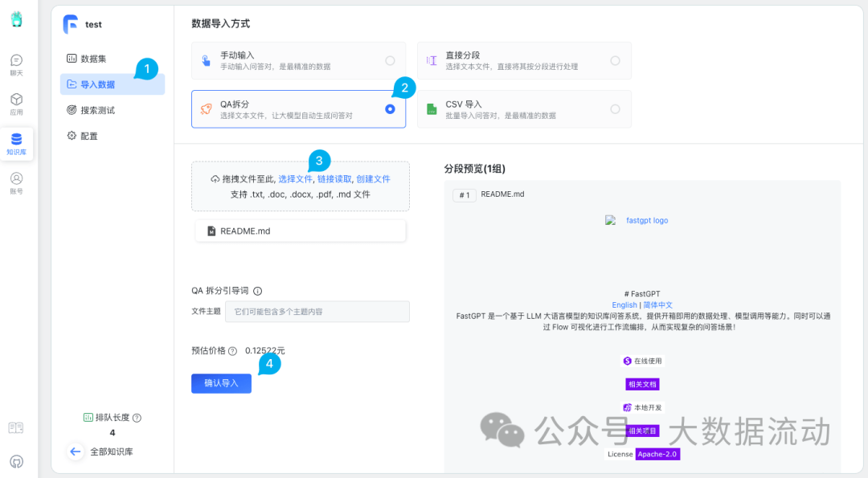Click the 选择文件 link
Image resolution: width=868 pixels, height=478 pixels.
coord(295,179)
